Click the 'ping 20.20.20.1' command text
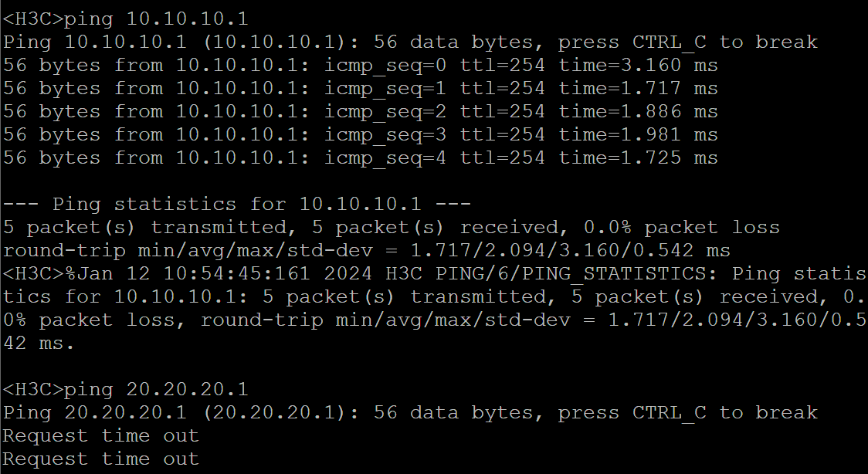 pos(156,389)
